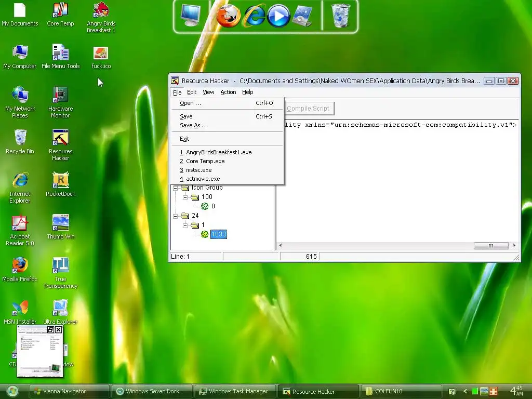Image resolution: width=532 pixels, height=399 pixels.
Task: Select the 0 resource tree item
Action: tap(213, 206)
